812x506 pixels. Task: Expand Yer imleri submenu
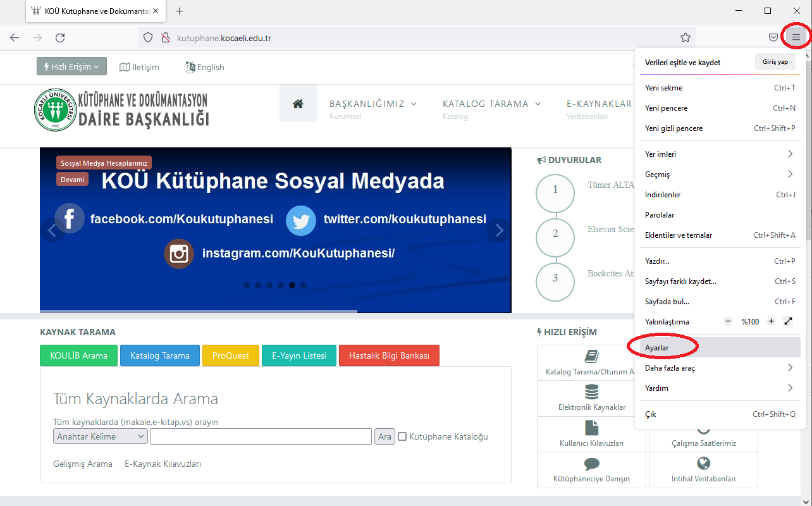[x=720, y=154]
